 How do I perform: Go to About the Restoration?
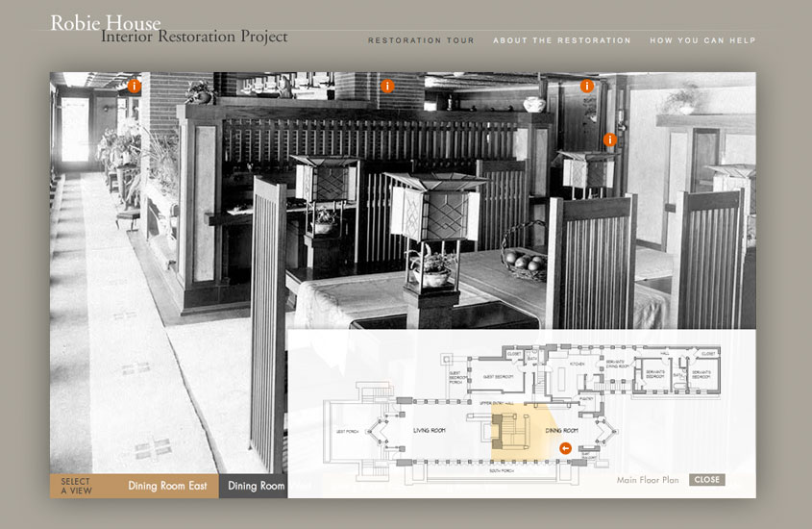[562, 40]
